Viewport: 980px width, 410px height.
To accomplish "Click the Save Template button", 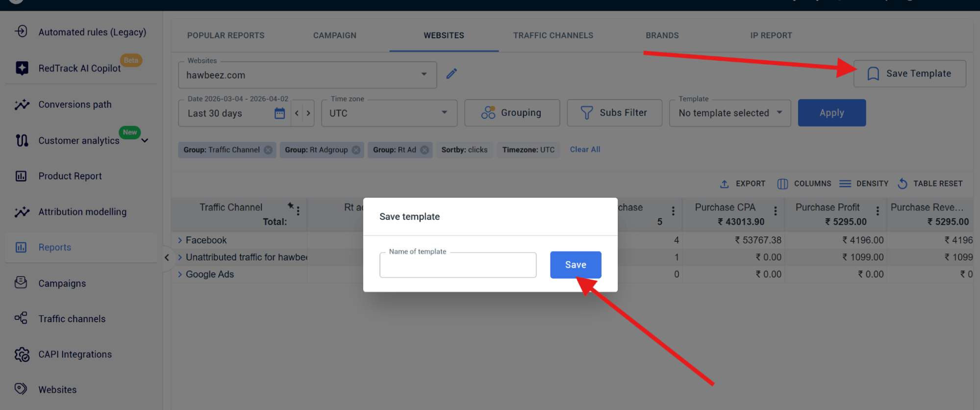I will click(x=909, y=74).
